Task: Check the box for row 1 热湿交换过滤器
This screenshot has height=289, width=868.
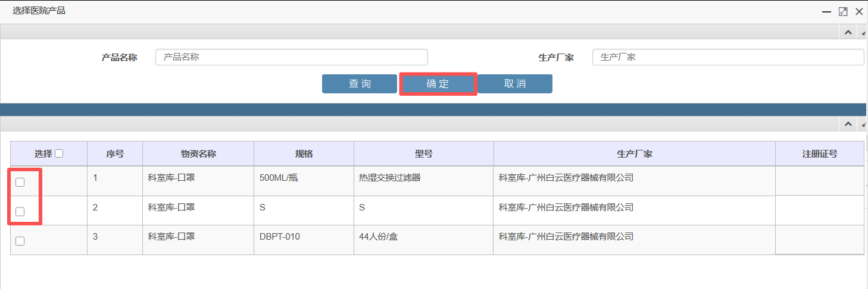Action: click(x=20, y=183)
